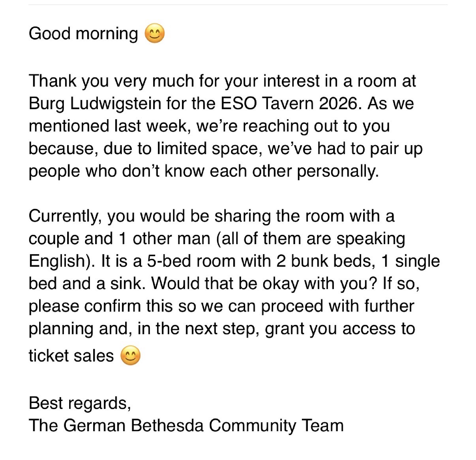Click the word 'personally.'

pyautogui.click(x=338, y=171)
